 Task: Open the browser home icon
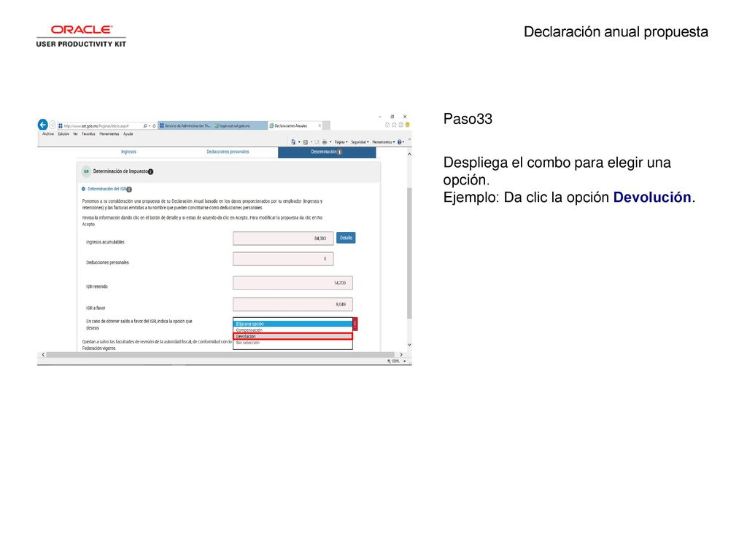[387, 125]
